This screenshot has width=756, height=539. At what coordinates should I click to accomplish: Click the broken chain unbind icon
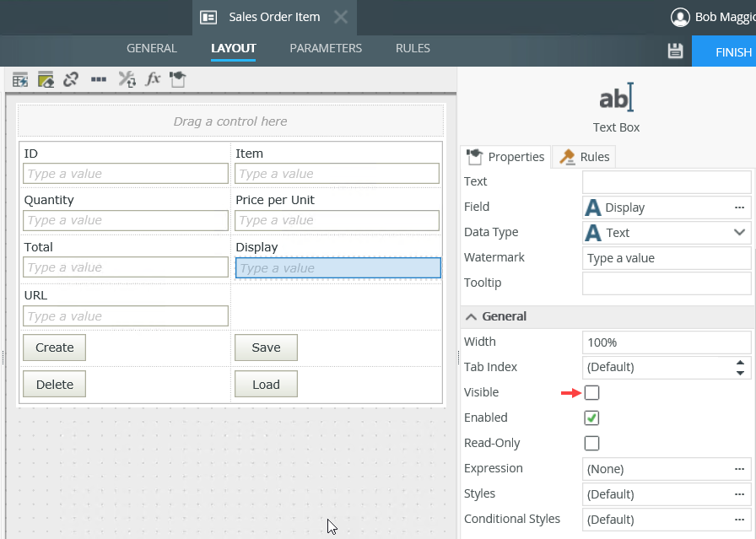[x=71, y=79]
